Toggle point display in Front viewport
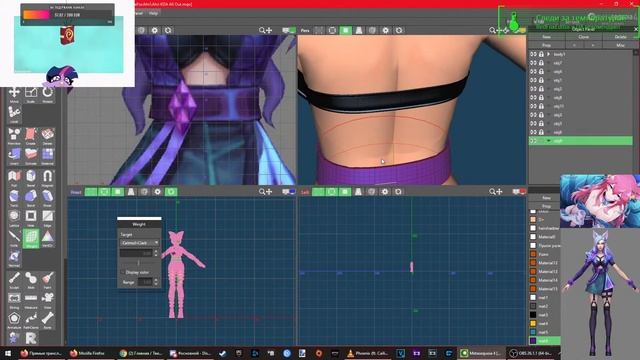Viewport: 640px width, 360px height. [91, 191]
